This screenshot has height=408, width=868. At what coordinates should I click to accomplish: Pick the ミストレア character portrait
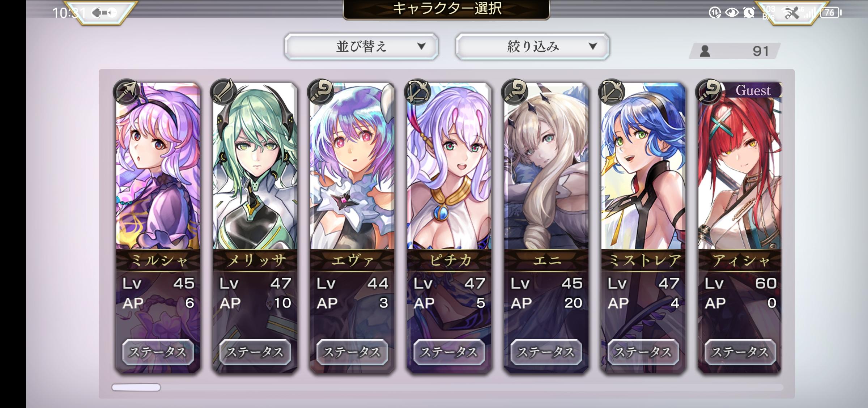(643, 166)
